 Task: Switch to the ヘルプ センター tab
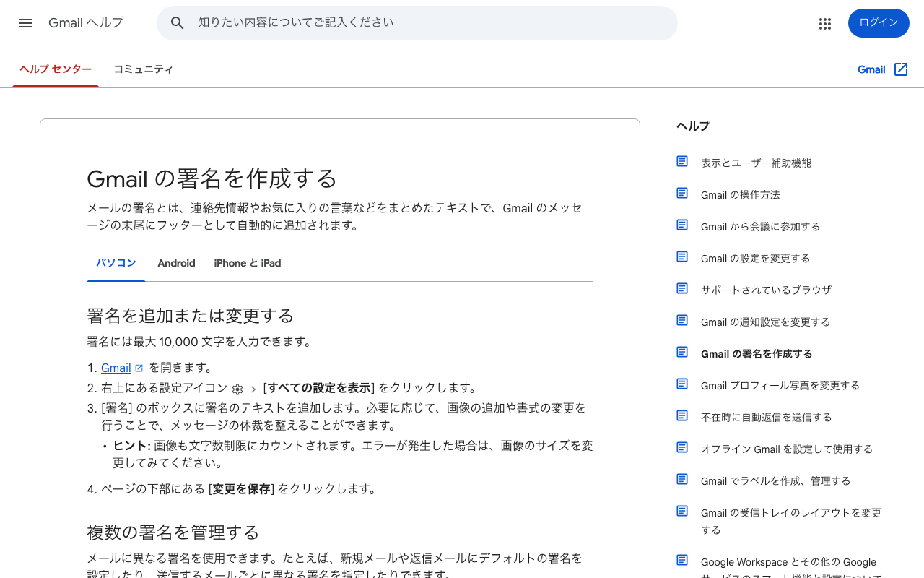[56, 69]
